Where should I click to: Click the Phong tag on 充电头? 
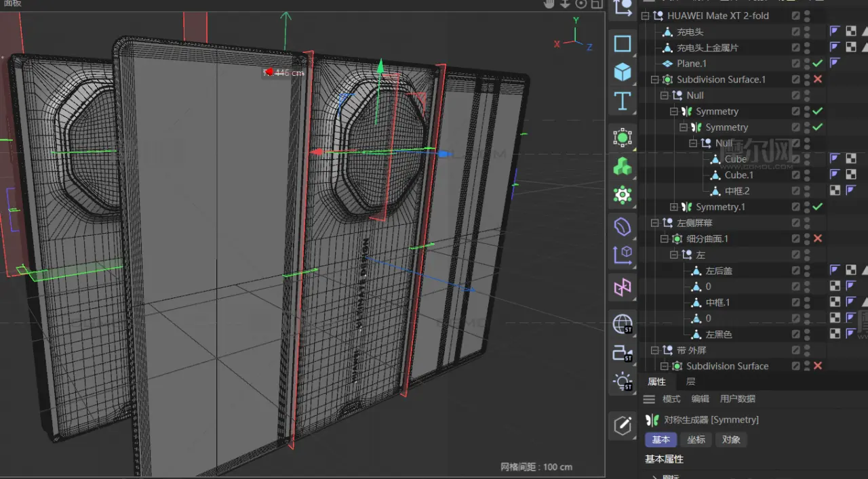(835, 31)
